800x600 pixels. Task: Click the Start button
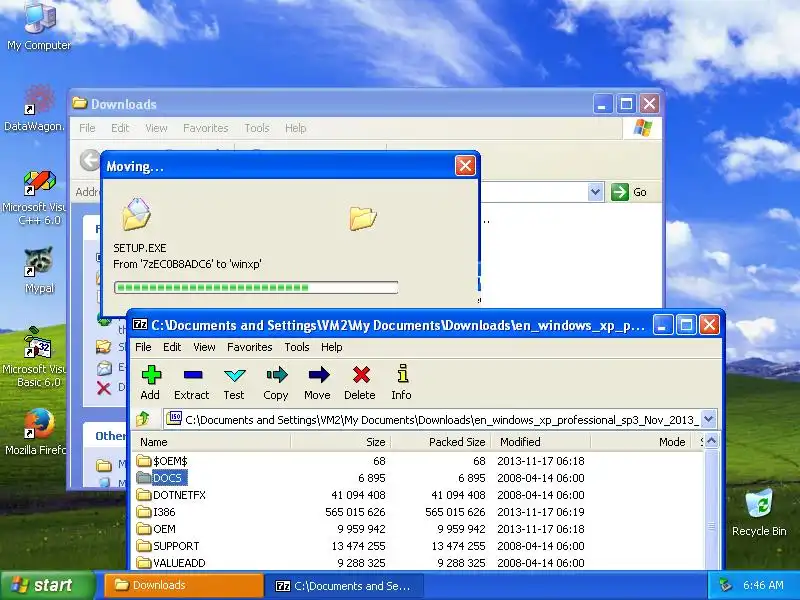tap(48, 585)
